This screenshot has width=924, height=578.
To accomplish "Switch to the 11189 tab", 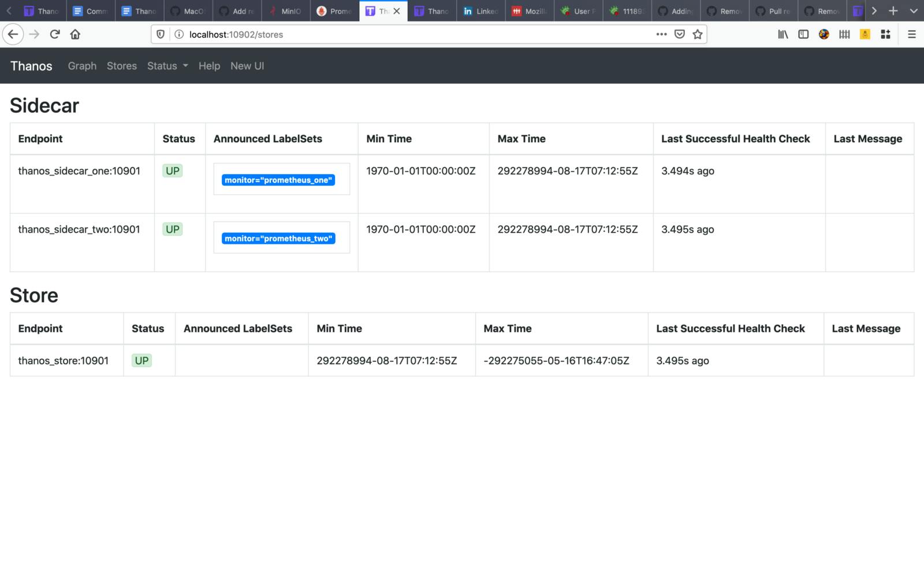I will point(627,11).
